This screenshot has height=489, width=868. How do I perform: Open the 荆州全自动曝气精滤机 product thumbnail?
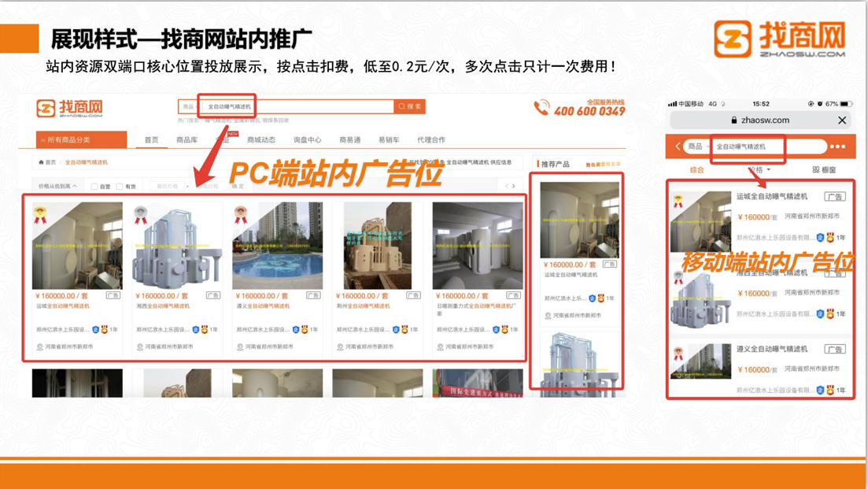point(378,246)
